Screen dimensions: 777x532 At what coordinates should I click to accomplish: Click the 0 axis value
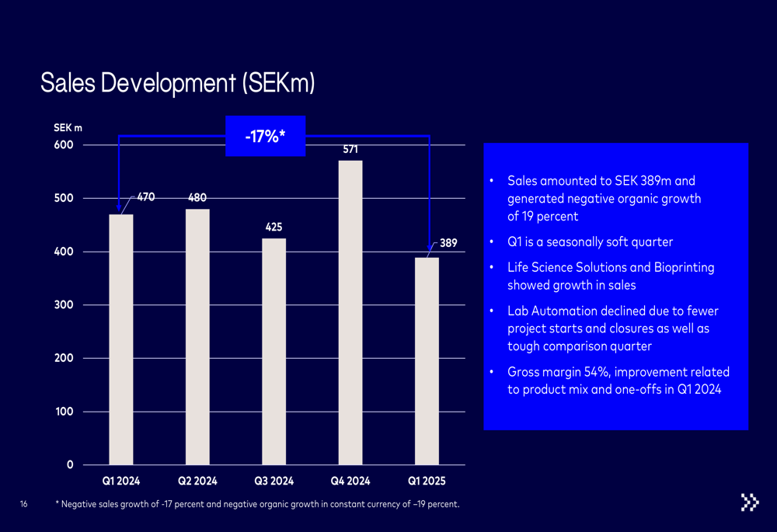tap(70, 464)
